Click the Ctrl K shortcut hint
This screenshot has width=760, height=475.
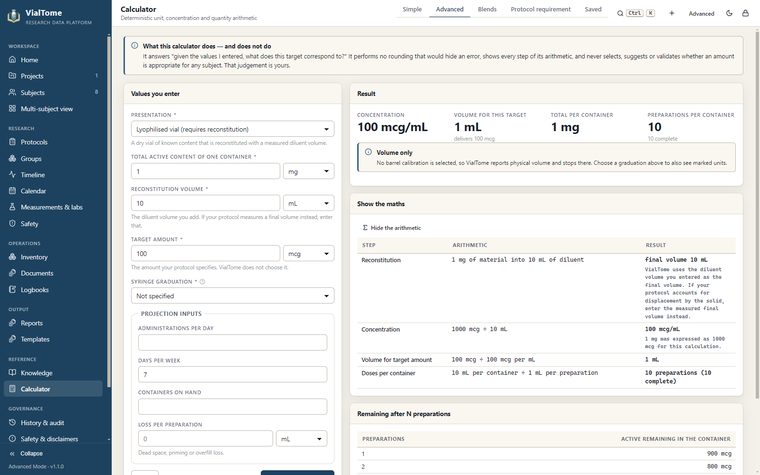[x=640, y=14]
